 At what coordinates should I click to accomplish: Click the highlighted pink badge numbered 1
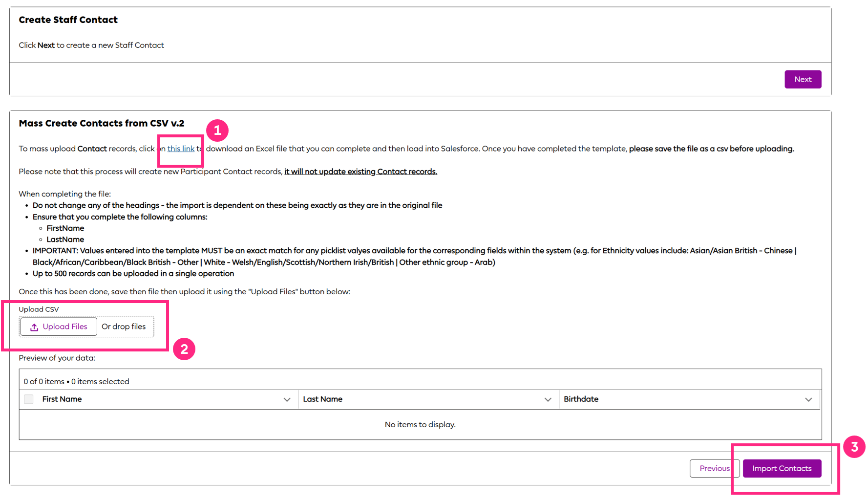pyautogui.click(x=218, y=131)
